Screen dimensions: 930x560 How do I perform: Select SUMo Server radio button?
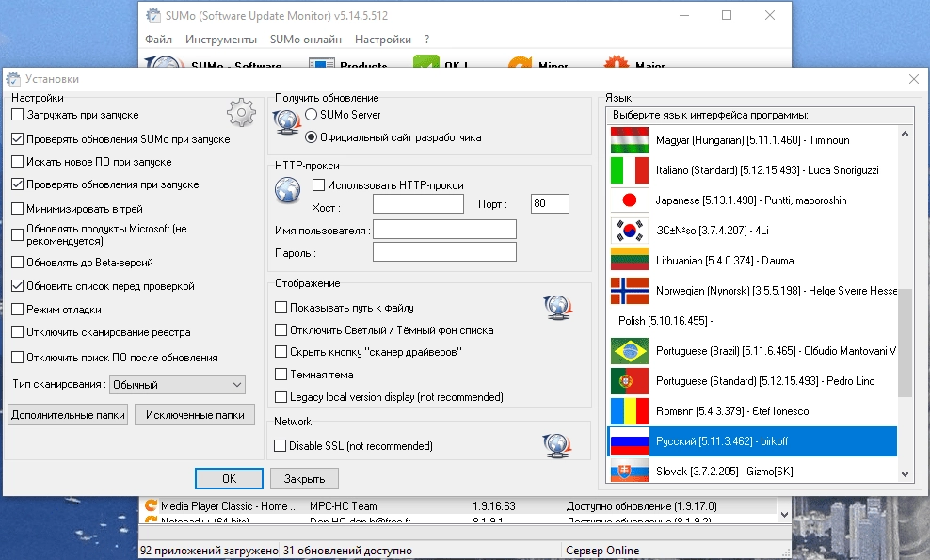[311, 115]
